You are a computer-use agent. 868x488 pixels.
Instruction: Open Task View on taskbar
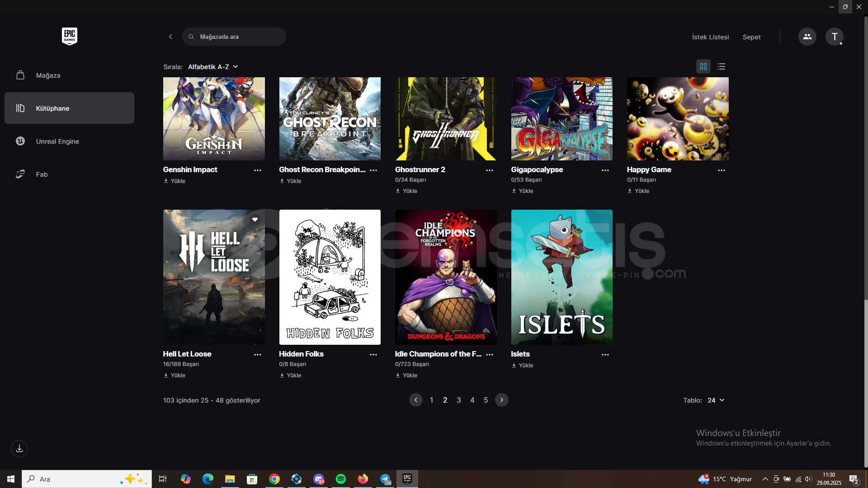(163, 479)
